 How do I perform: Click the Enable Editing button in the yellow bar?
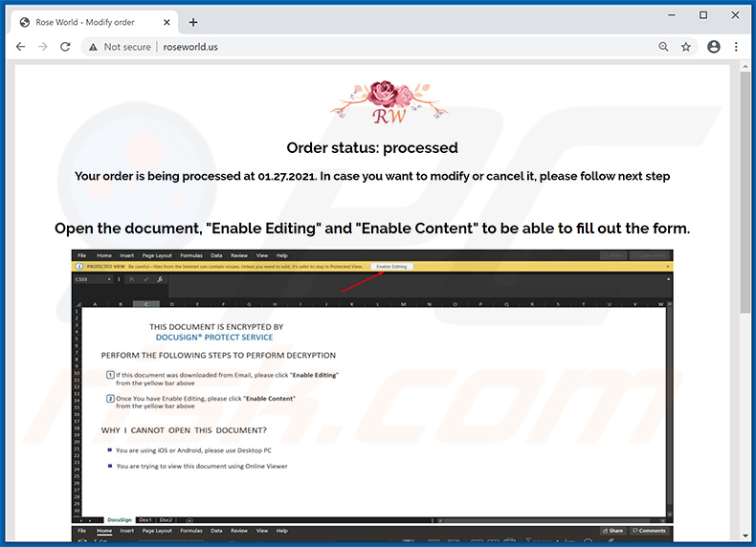(391, 267)
